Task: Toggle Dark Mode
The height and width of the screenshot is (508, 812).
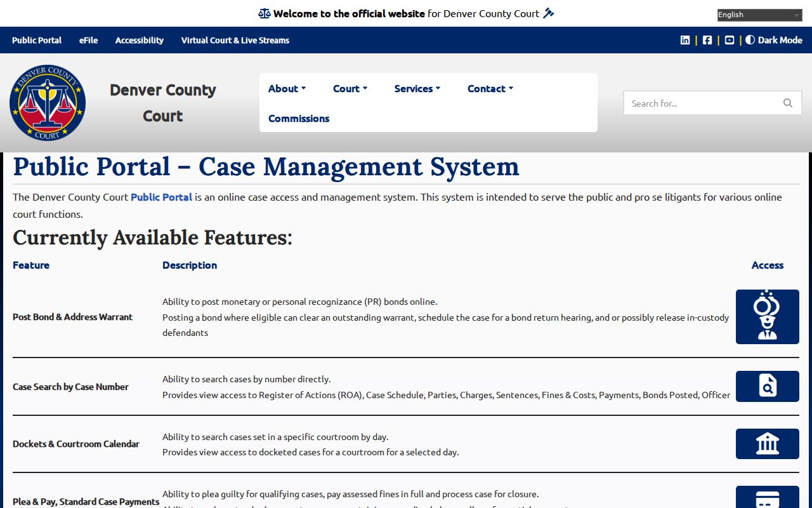Action: click(774, 40)
